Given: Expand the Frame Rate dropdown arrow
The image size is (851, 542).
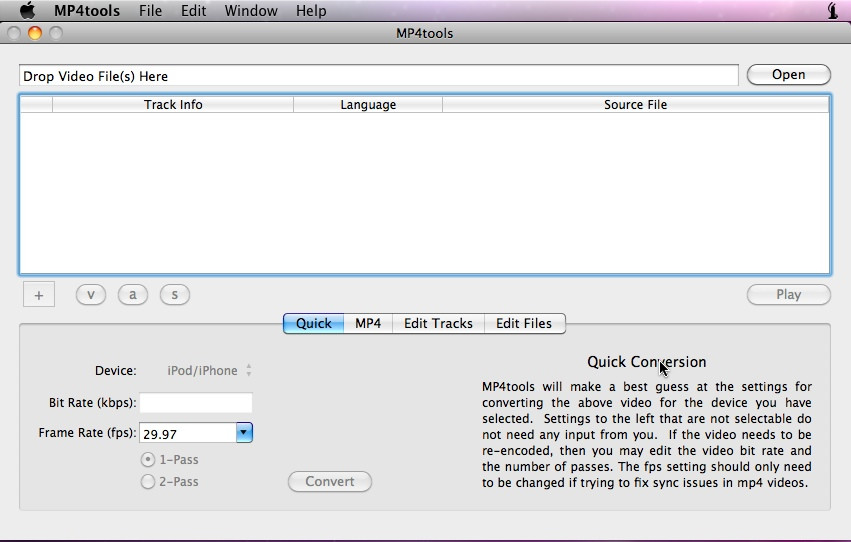Looking at the screenshot, I should coord(244,432).
